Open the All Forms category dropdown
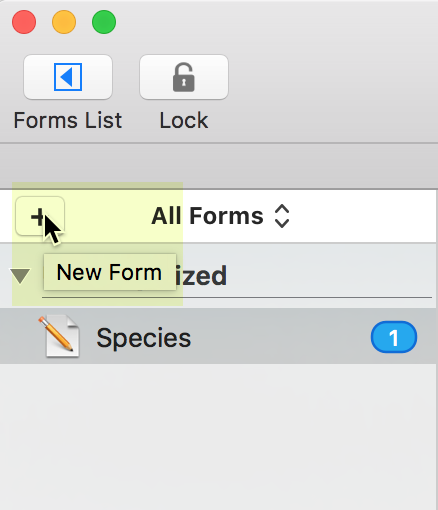 [x=220, y=216]
